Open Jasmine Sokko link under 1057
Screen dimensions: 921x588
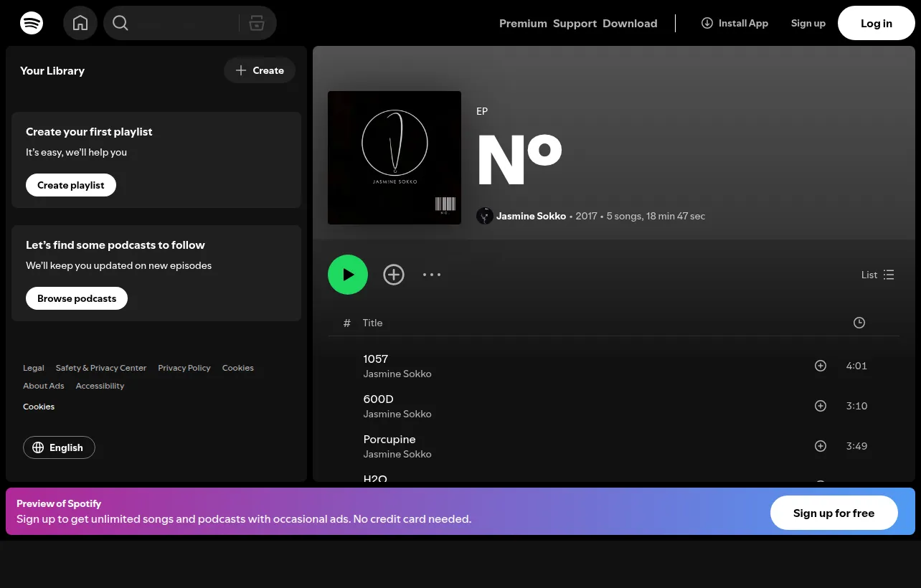[397, 374]
